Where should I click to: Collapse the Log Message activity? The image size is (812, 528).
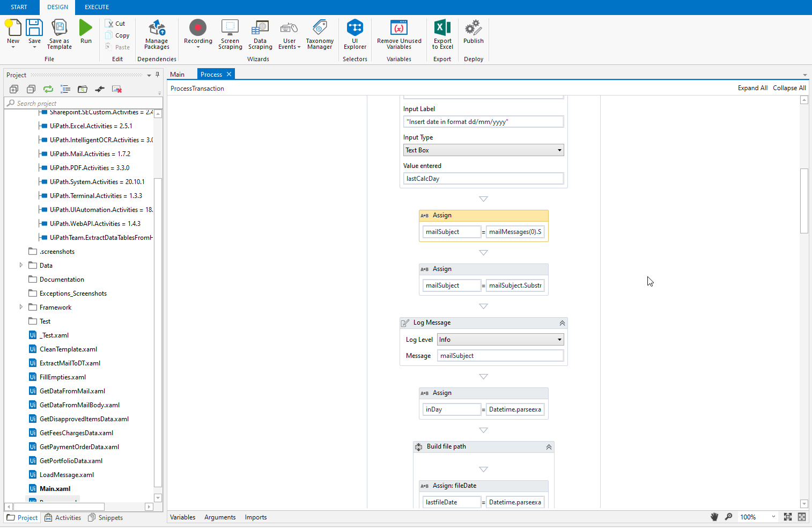click(x=562, y=323)
